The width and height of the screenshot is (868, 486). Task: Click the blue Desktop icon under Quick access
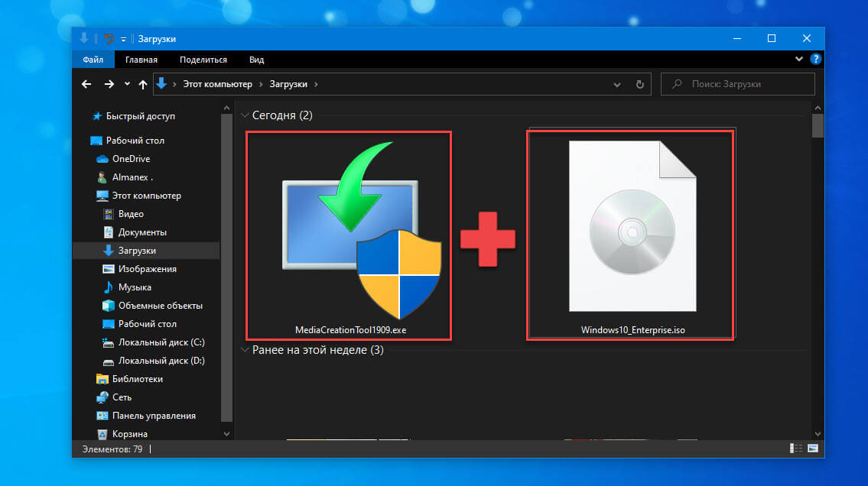coord(96,141)
